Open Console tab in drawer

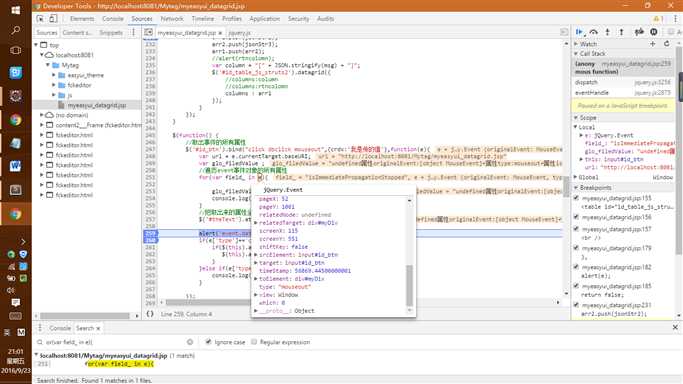click(60, 328)
